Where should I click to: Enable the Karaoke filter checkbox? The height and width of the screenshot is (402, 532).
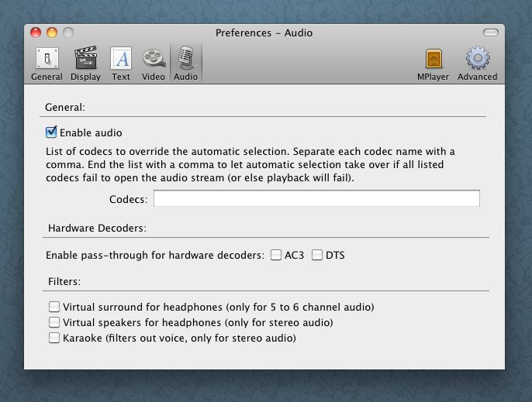[54, 338]
